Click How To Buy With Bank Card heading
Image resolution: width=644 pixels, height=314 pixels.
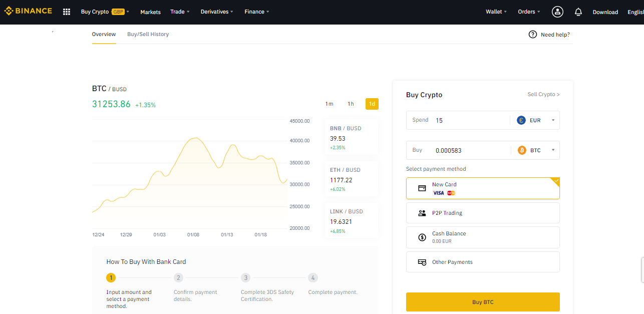pyautogui.click(x=146, y=261)
